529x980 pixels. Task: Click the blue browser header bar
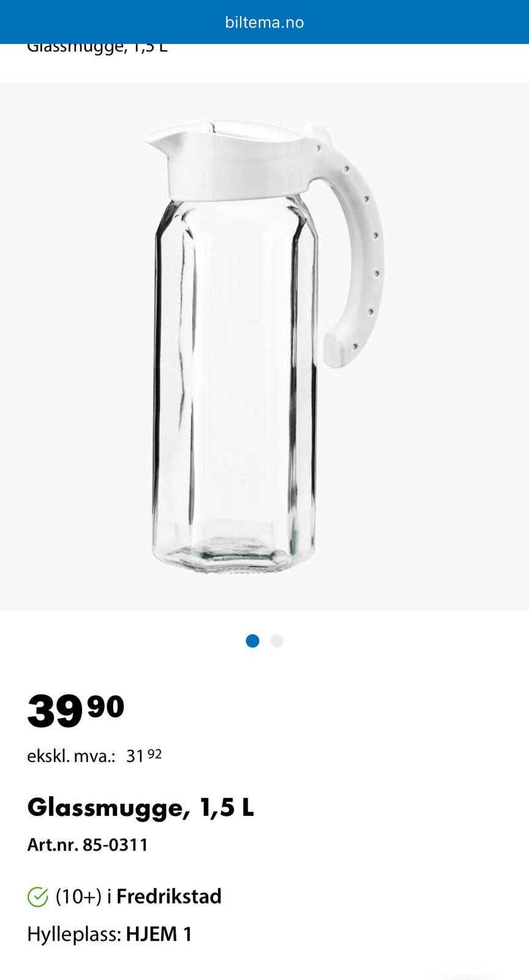point(264,22)
